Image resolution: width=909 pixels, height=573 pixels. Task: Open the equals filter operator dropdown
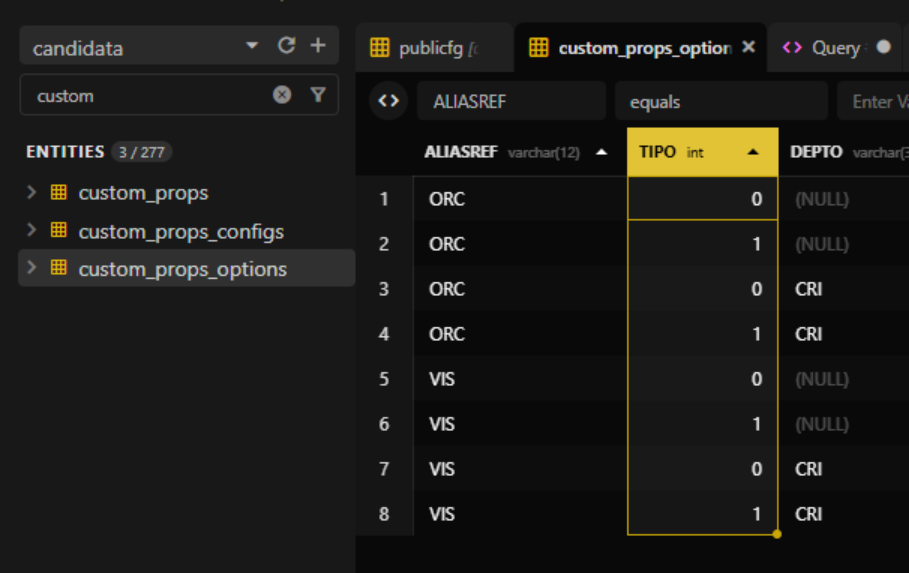pos(721,102)
